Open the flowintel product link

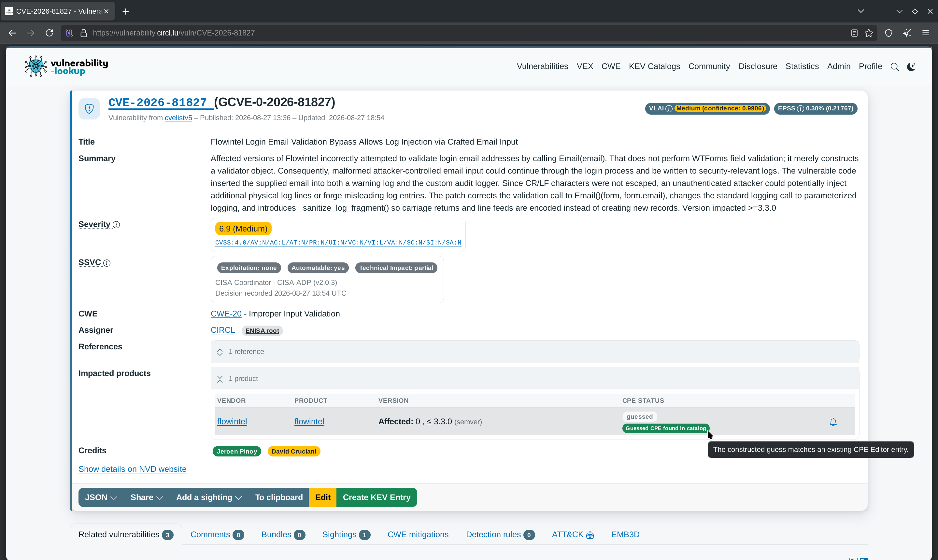click(x=309, y=422)
